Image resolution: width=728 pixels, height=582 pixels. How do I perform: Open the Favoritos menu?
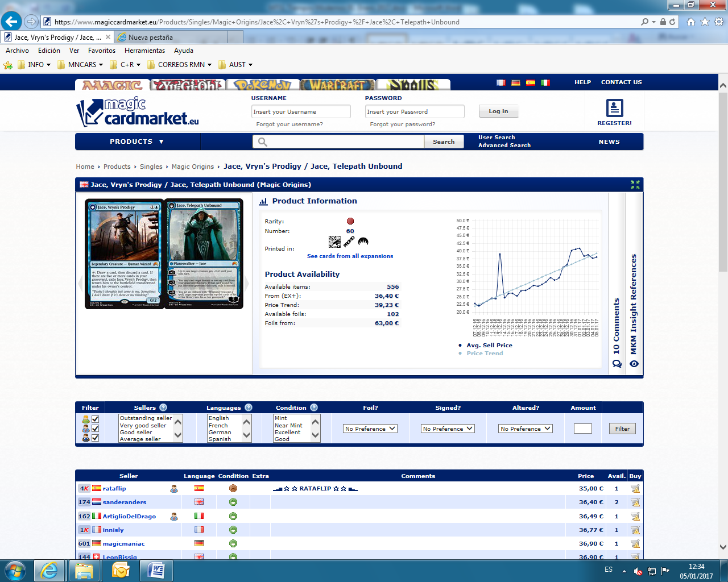pos(102,51)
